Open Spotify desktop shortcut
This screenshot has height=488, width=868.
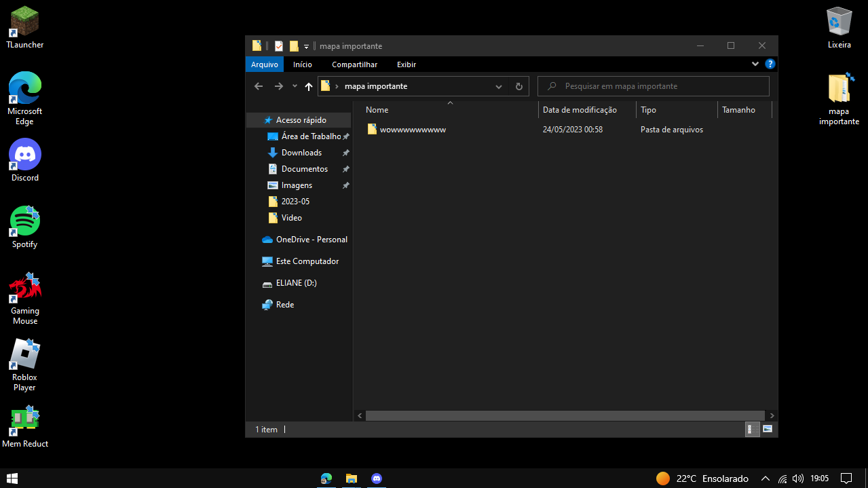pos(25,227)
